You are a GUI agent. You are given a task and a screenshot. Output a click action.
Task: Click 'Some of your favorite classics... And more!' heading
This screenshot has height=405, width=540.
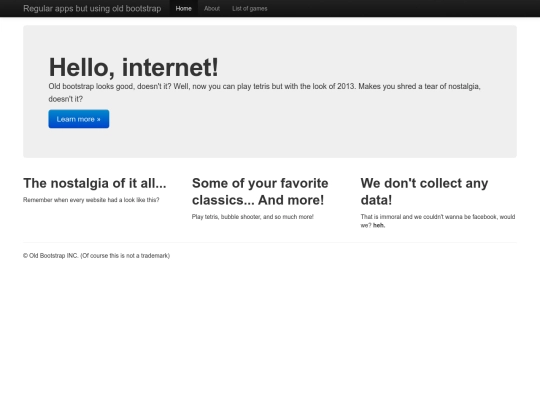click(x=260, y=191)
